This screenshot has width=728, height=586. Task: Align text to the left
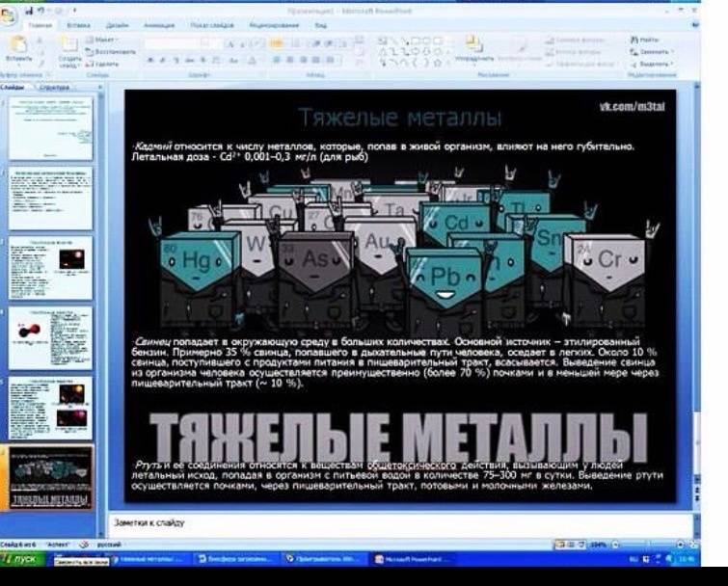(x=277, y=61)
